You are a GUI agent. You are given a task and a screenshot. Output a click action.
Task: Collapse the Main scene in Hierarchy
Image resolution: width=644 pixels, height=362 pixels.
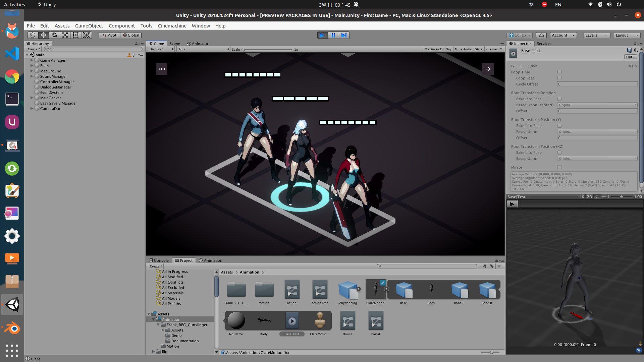[27, 55]
